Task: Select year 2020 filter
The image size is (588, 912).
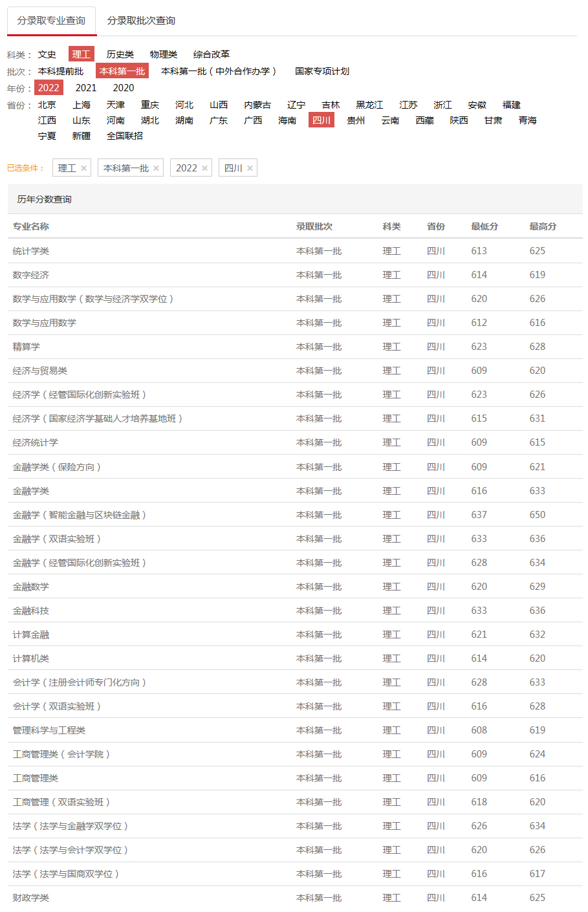Action: tap(124, 88)
